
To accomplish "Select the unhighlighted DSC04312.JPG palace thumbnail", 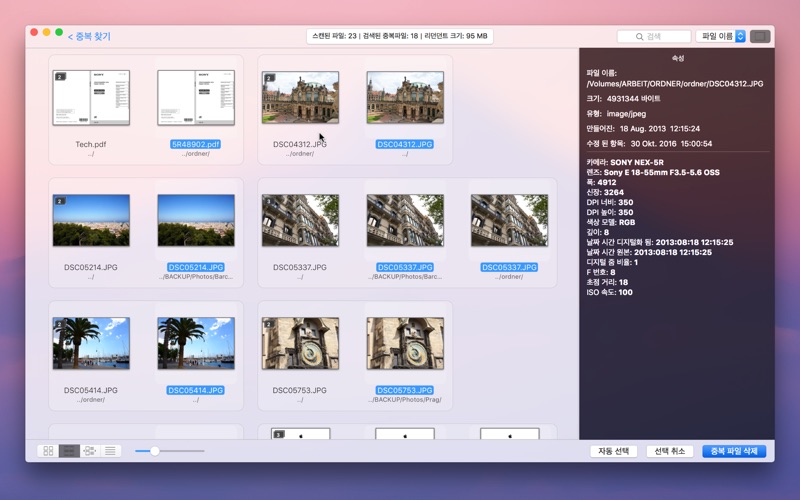I will point(300,97).
